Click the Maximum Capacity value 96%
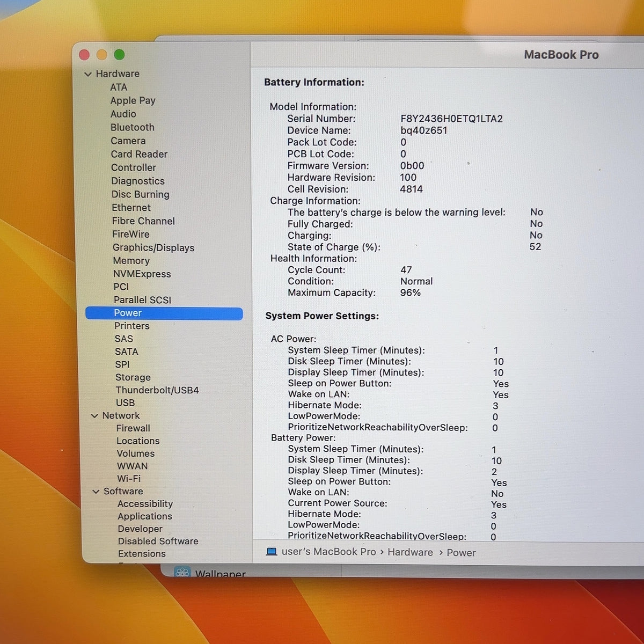 click(411, 292)
